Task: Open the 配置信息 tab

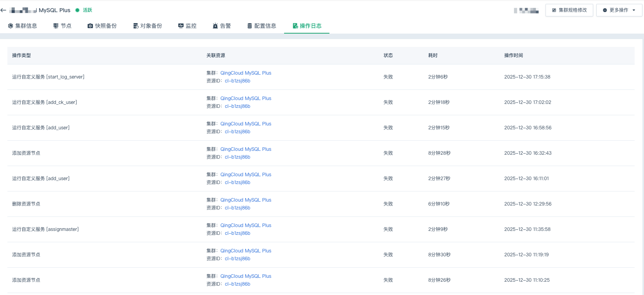Action: (x=262, y=26)
